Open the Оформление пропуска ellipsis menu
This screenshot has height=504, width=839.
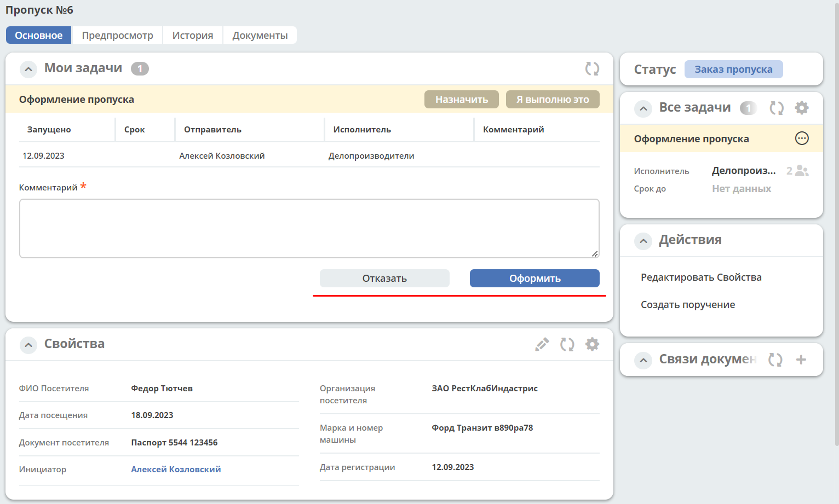tap(802, 138)
